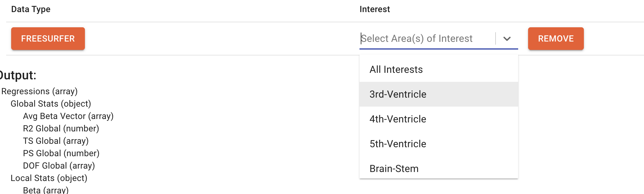This screenshot has width=644, height=194.
Task: Select the Local Stats (object) item
Action: click(49, 178)
